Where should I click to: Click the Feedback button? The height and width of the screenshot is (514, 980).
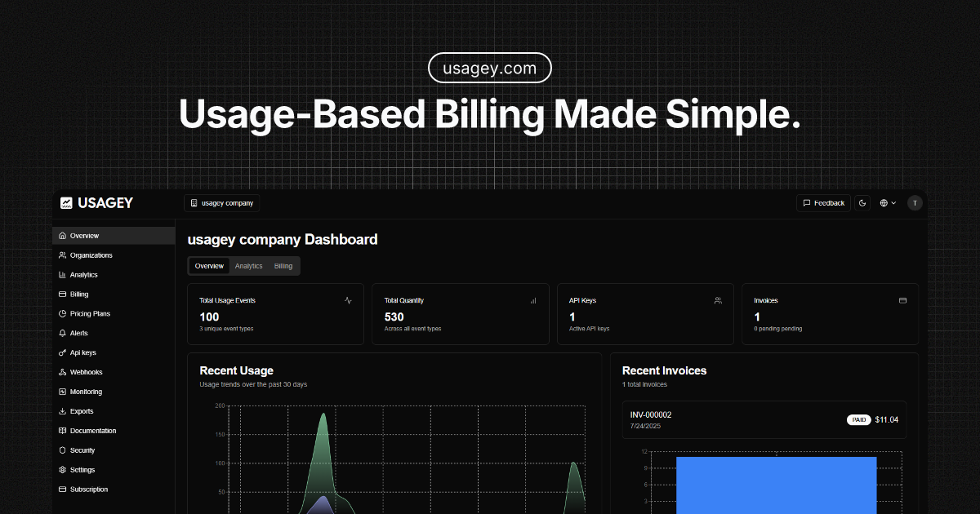pyautogui.click(x=823, y=202)
